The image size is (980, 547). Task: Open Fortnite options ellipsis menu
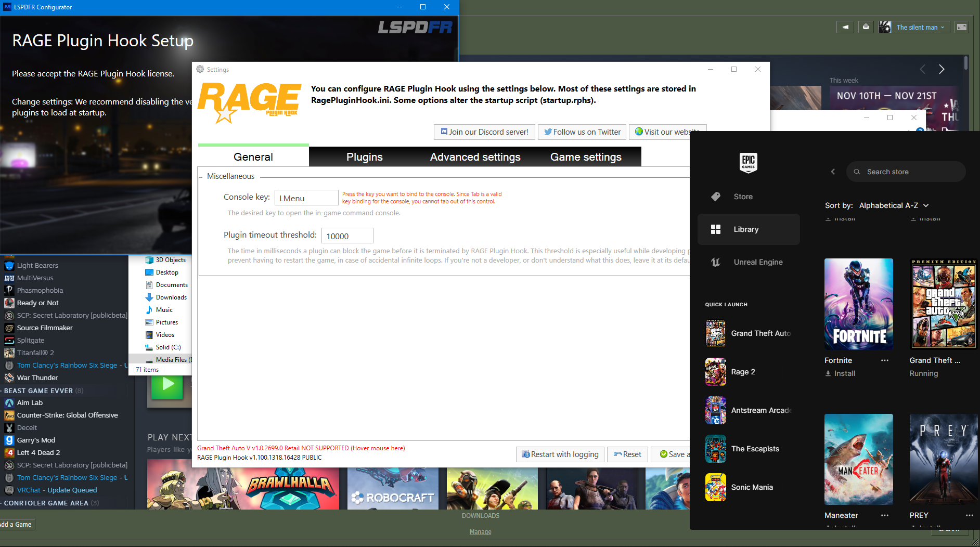click(x=885, y=360)
